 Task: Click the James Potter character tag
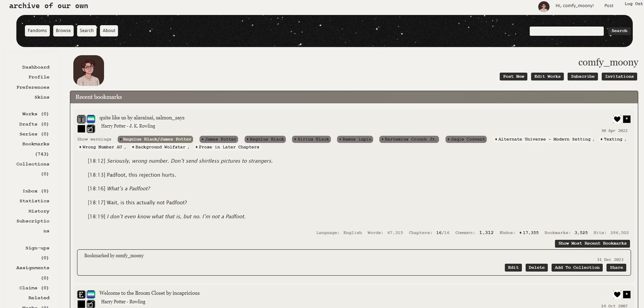click(219, 139)
